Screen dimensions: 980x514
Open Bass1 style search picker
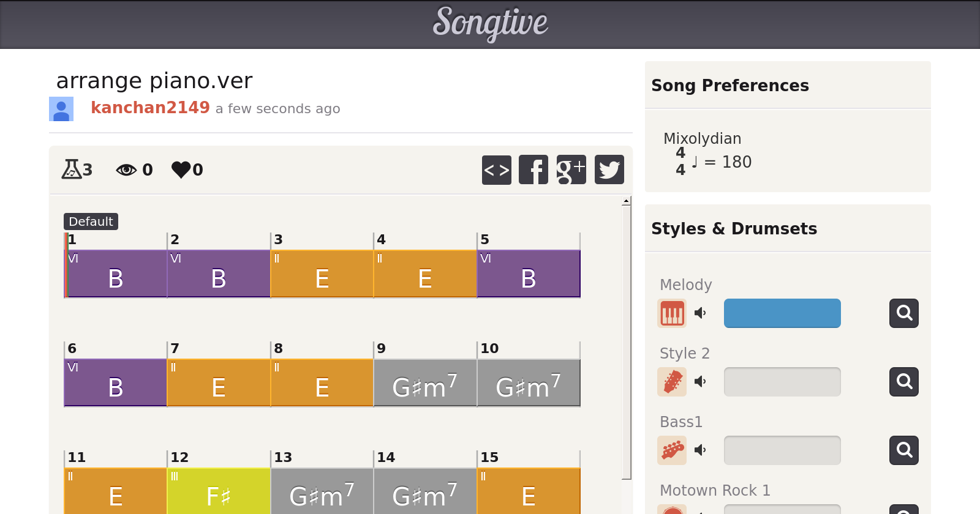(903, 450)
